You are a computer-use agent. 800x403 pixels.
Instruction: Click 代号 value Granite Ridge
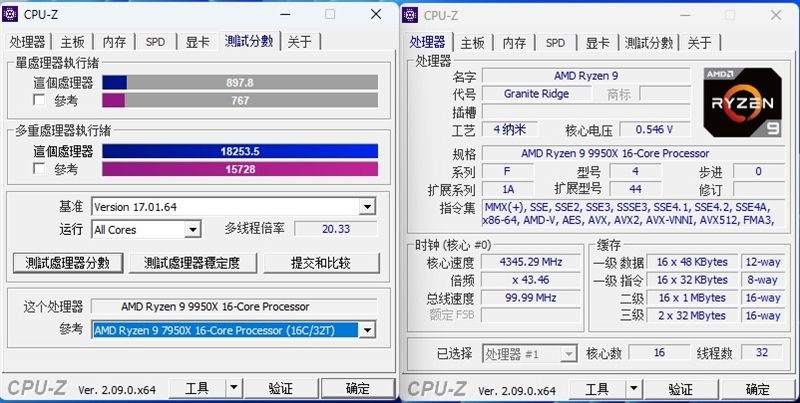coord(536,93)
